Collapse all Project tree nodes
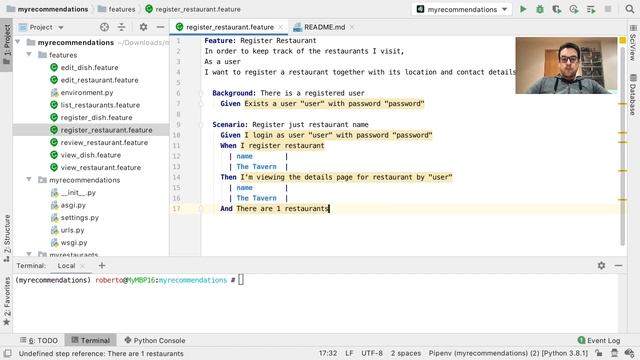The height and width of the screenshot is (360, 640). [121, 27]
